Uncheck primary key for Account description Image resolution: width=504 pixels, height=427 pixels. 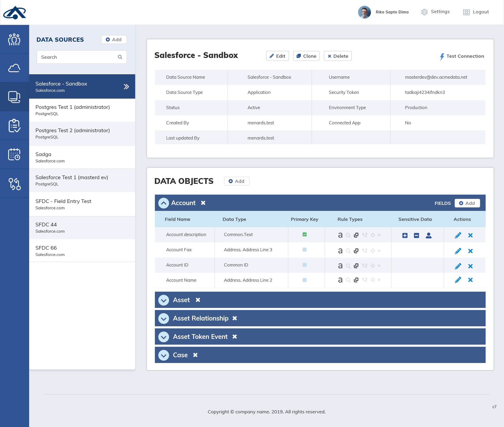[x=304, y=234]
